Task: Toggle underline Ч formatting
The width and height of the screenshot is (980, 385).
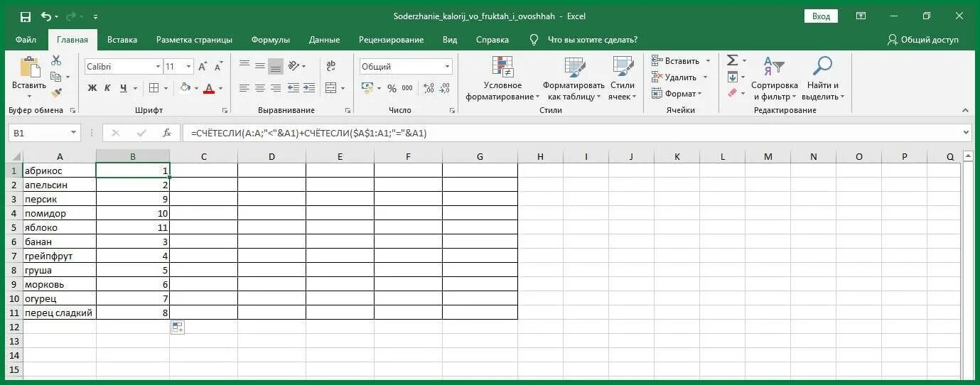Action: tap(124, 88)
